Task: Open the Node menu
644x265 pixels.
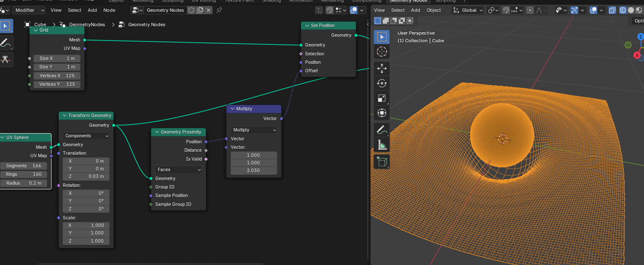Action: [x=109, y=10]
